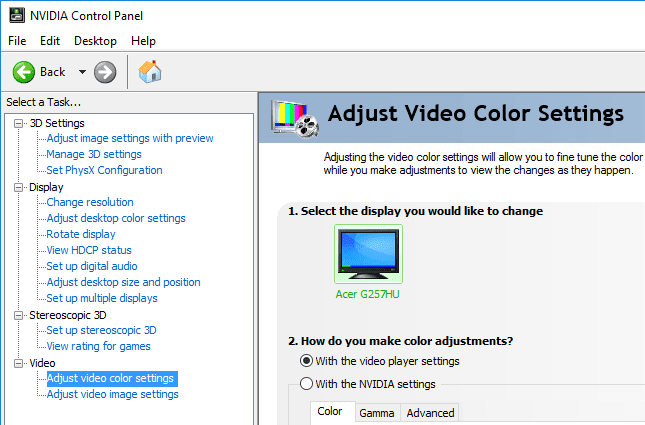
Task: Select With the NVIDIA settings option
Action: [306, 384]
